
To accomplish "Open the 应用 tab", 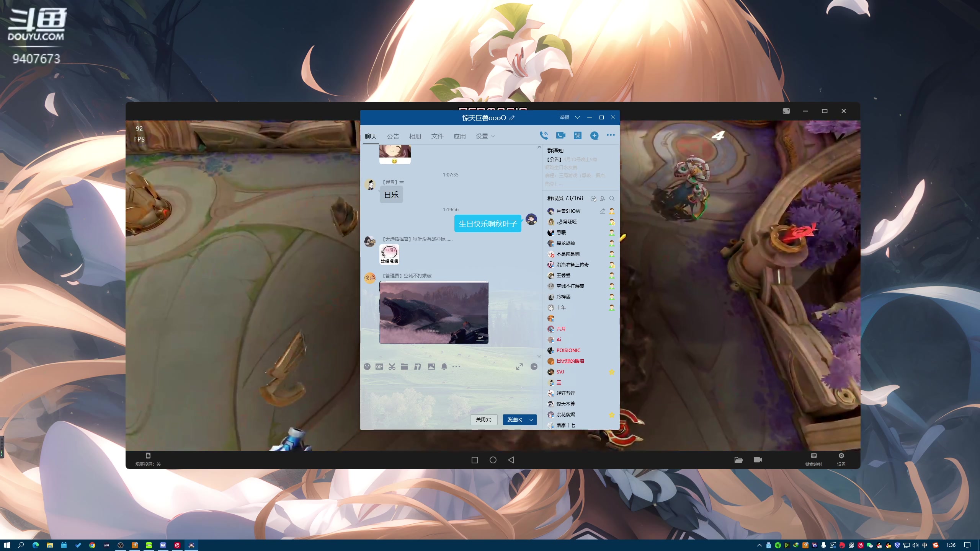I will pos(460,137).
